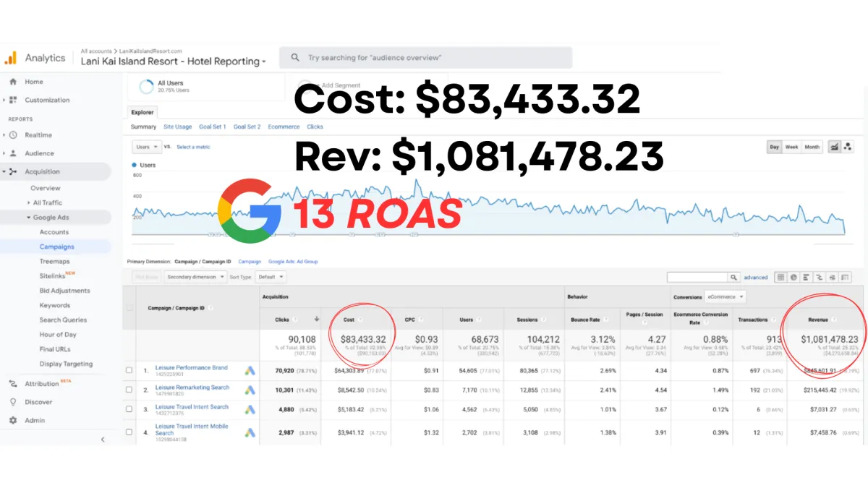Select the Ecommerce metric group
868x488 pixels.
tap(284, 127)
